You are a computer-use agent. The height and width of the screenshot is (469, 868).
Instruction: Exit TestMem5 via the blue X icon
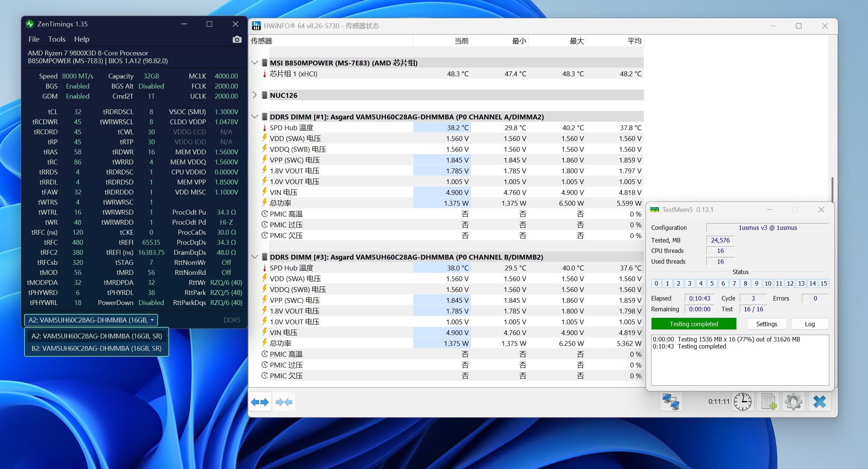coord(819,402)
